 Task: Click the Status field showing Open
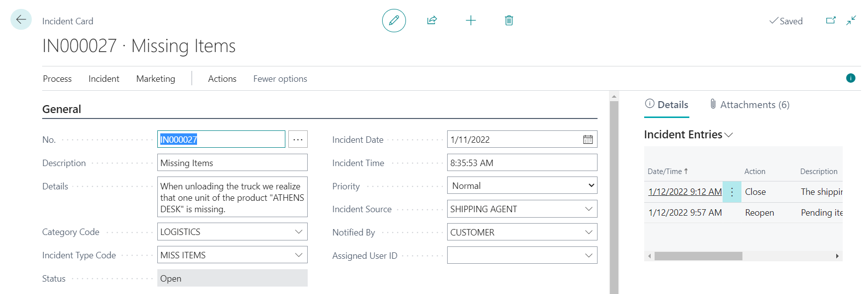pos(232,278)
